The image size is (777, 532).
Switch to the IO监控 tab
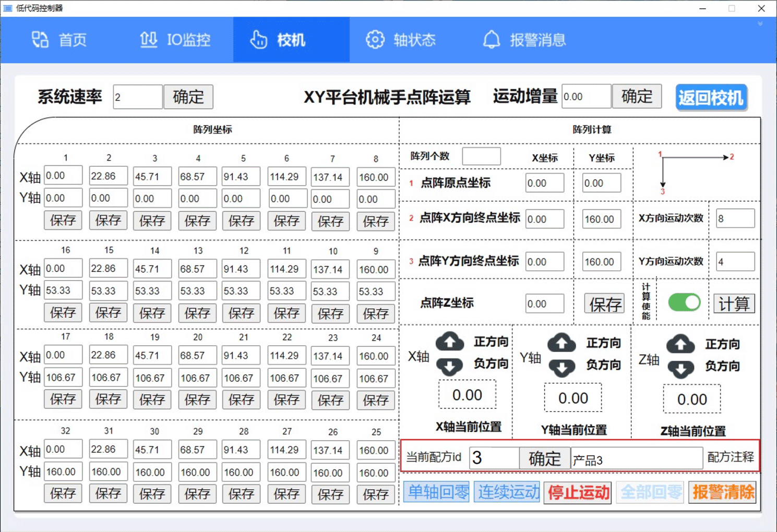pyautogui.click(x=175, y=40)
